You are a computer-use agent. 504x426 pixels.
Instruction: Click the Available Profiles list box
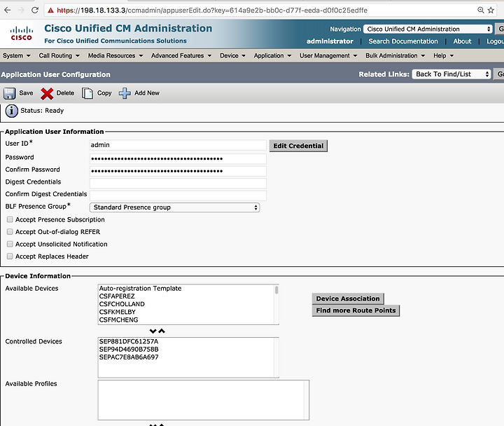pos(204,400)
